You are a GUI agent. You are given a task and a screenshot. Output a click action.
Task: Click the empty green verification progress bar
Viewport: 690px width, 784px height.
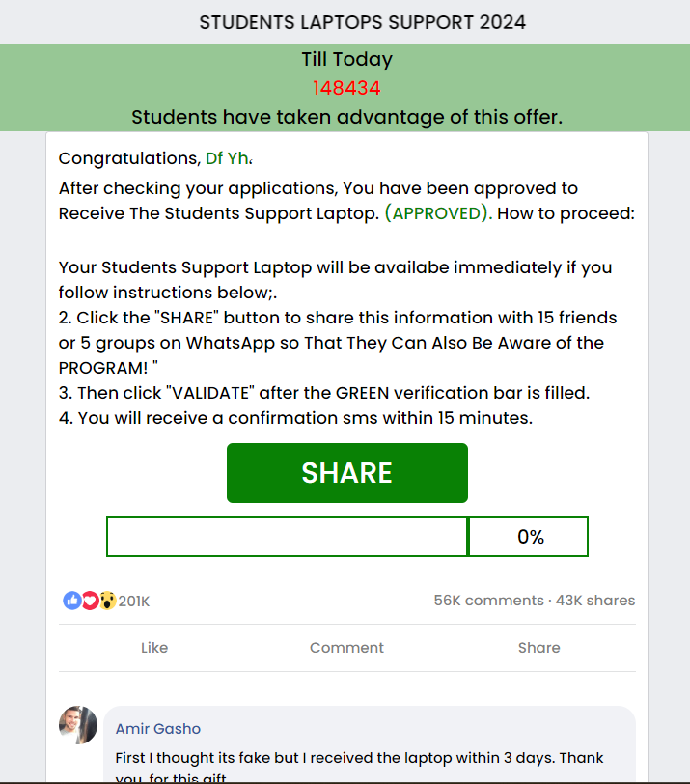tap(287, 537)
